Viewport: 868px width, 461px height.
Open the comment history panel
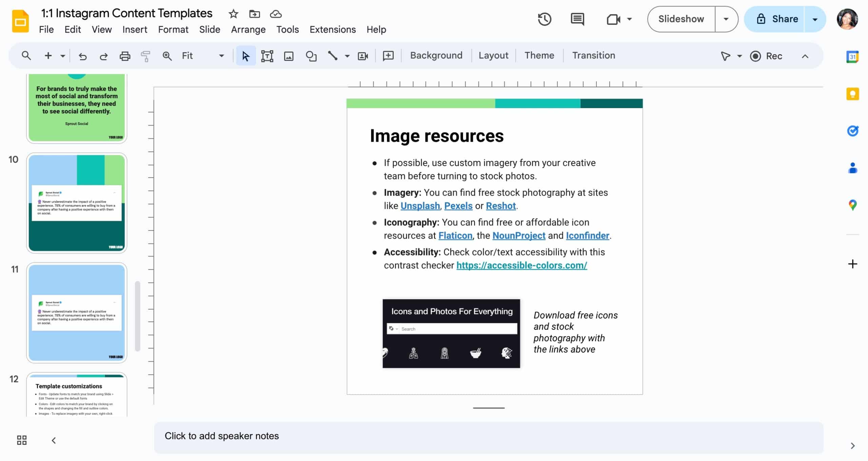click(x=577, y=19)
